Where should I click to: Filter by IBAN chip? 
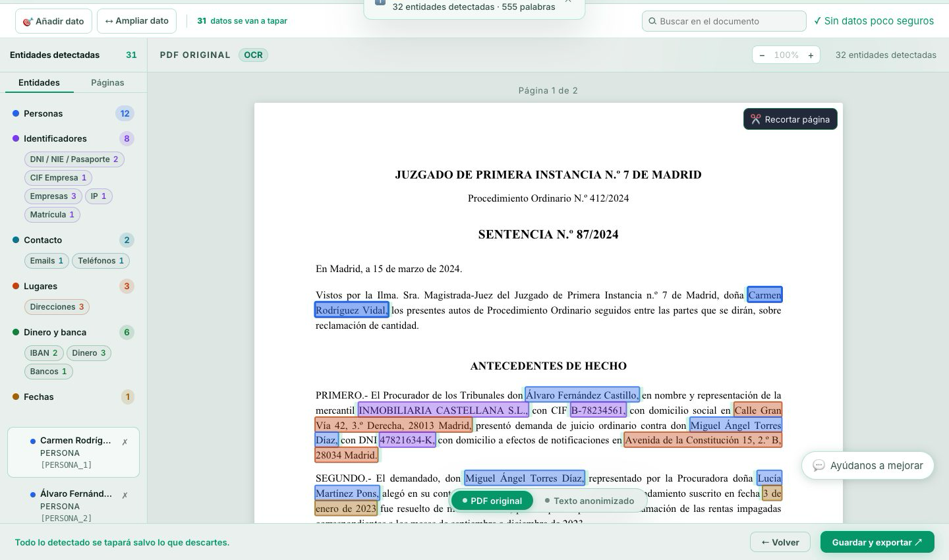(43, 353)
